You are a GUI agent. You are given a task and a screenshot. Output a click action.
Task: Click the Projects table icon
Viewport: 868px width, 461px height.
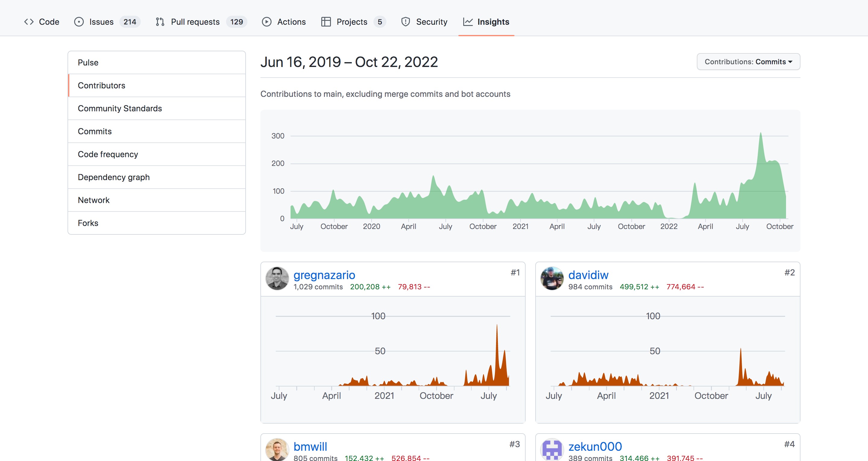pos(326,22)
